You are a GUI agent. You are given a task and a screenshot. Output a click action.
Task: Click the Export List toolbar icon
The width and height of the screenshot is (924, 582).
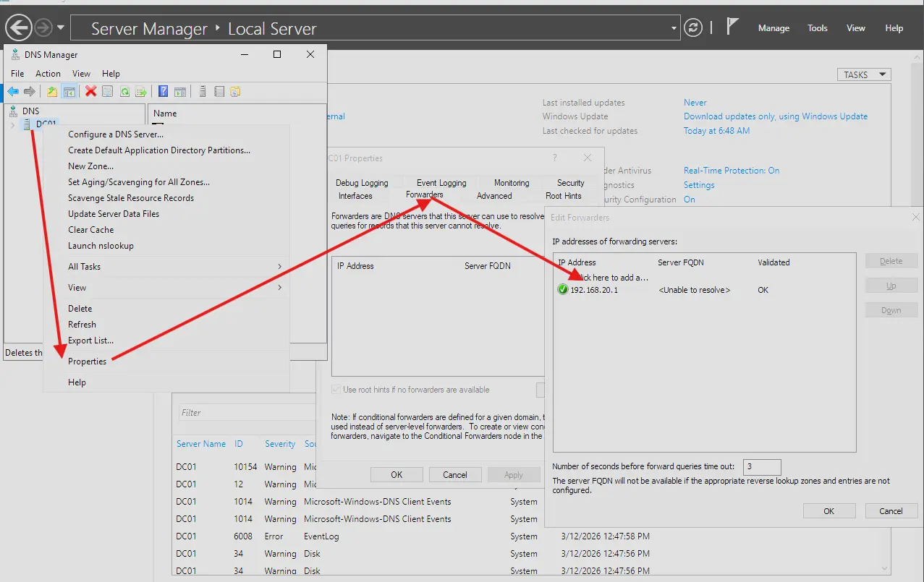pyautogui.click(x=141, y=91)
